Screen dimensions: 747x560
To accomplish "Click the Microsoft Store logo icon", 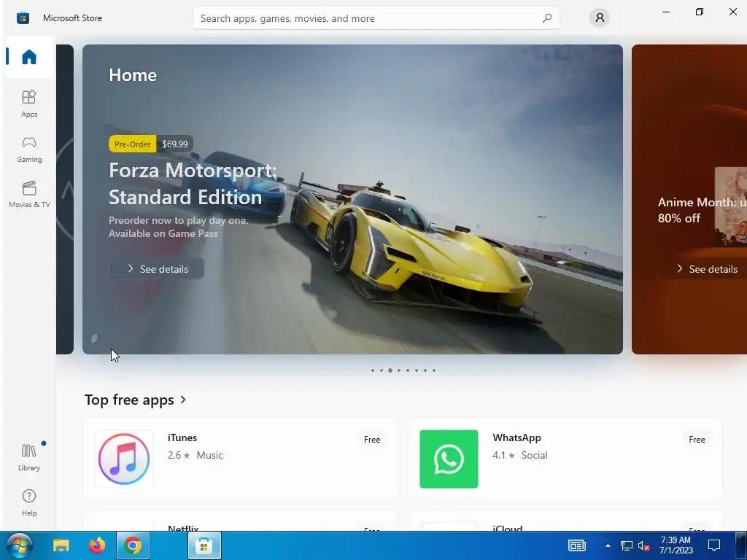I will [x=23, y=18].
